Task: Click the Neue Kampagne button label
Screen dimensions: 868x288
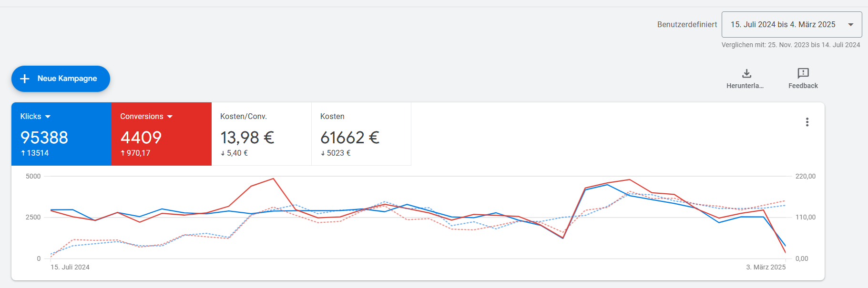Action: pyautogui.click(x=67, y=79)
